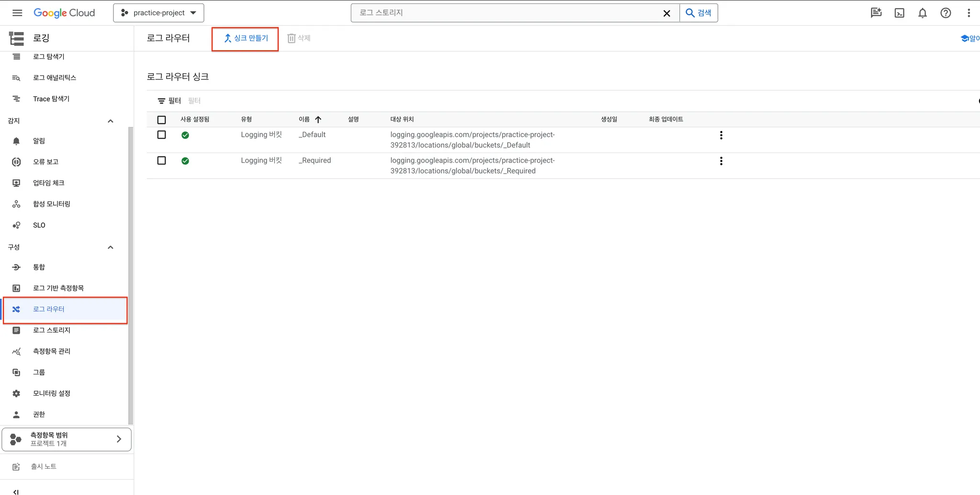The width and height of the screenshot is (980, 495).
Task: Click the 싱크 만들기 button
Action: coord(245,38)
